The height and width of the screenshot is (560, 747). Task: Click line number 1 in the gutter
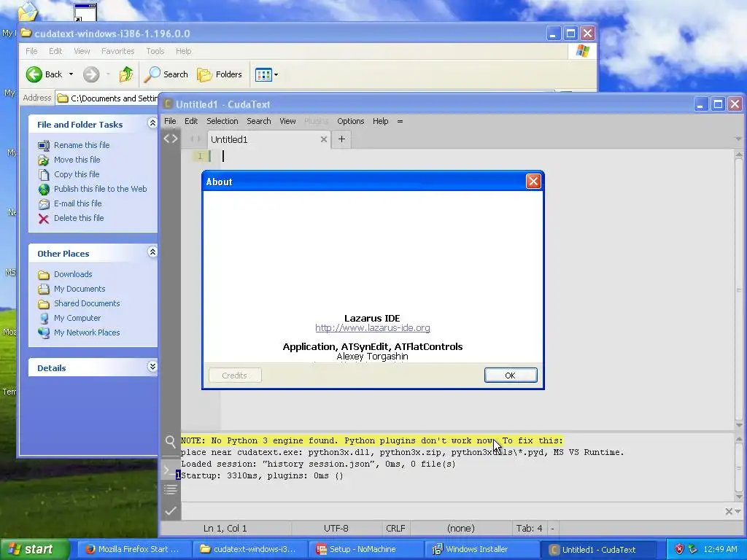click(x=200, y=156)
